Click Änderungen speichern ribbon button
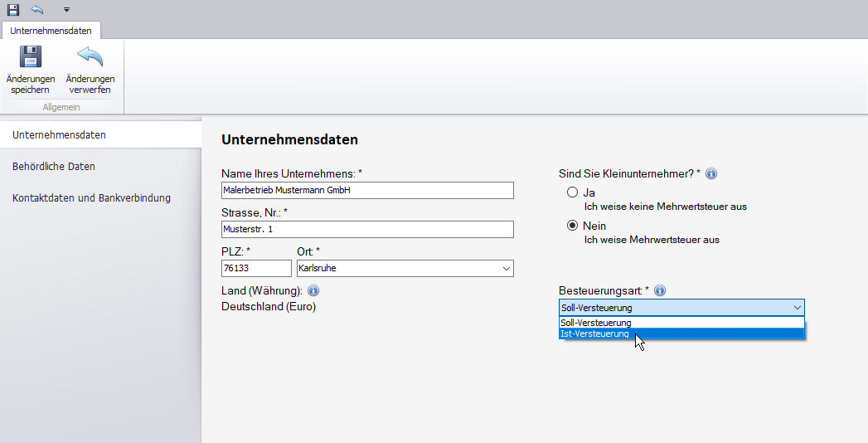Image resolution: width=868 pixels, height=443 pixels. pos(31,70)
